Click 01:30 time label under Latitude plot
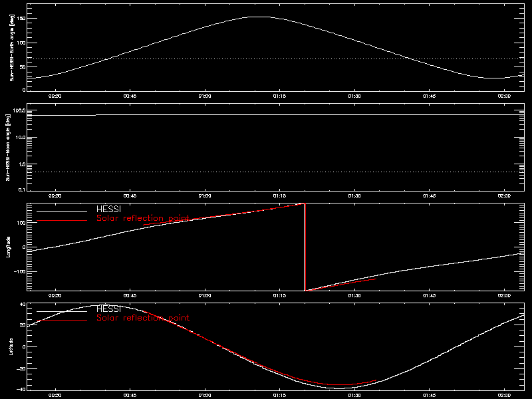Image resolution: width=532 pixels, height=399 pixels. 354,396
